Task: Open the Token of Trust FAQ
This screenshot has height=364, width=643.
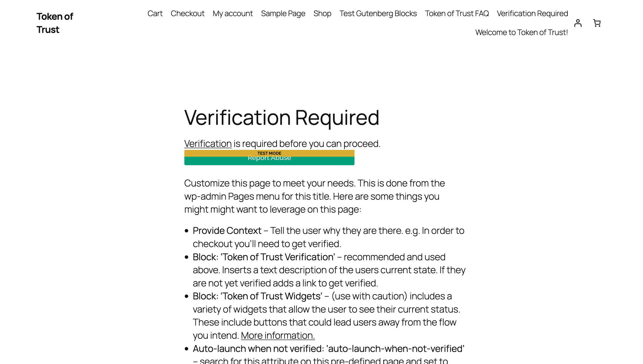Action: coord(457,14)
